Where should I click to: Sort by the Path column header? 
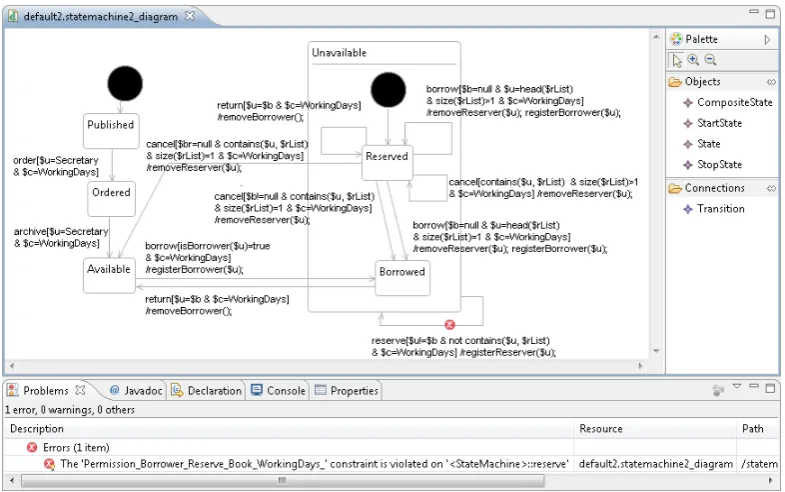point(758,429)
